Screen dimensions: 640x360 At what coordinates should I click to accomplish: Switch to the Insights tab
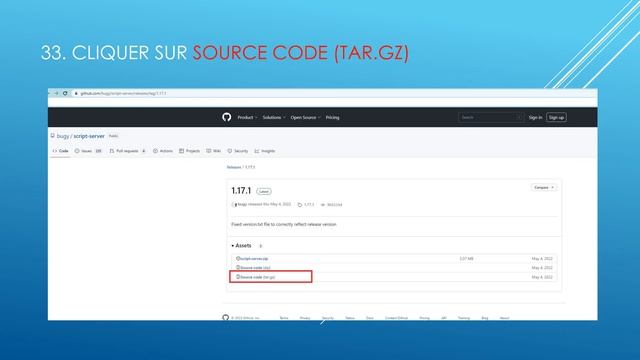coord(265,151)
